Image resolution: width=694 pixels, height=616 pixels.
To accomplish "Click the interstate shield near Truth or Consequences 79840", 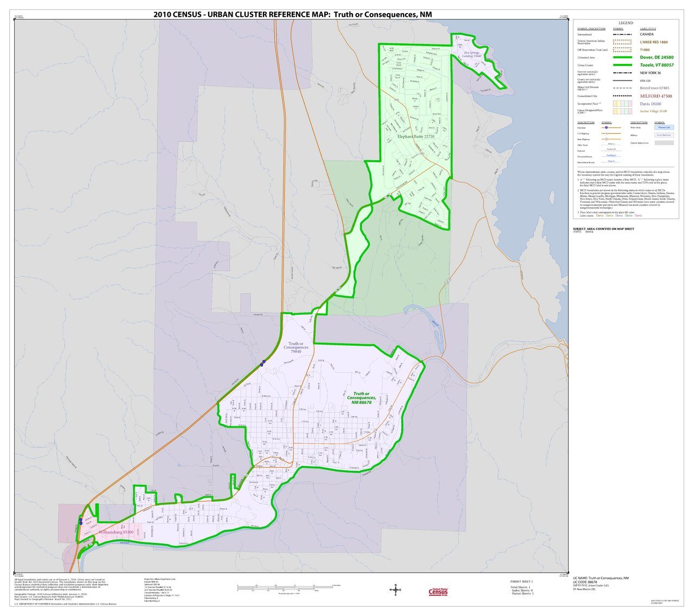I will pos(262,364).
